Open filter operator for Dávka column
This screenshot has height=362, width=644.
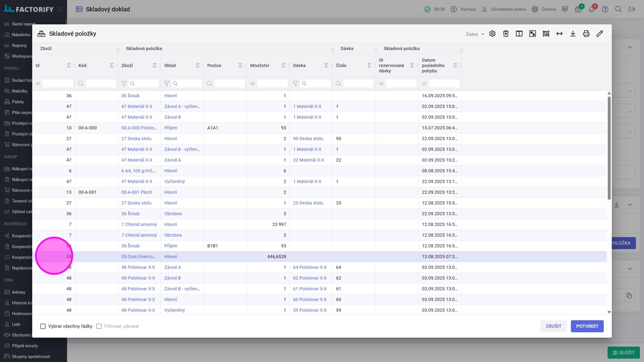pos(296,84)
